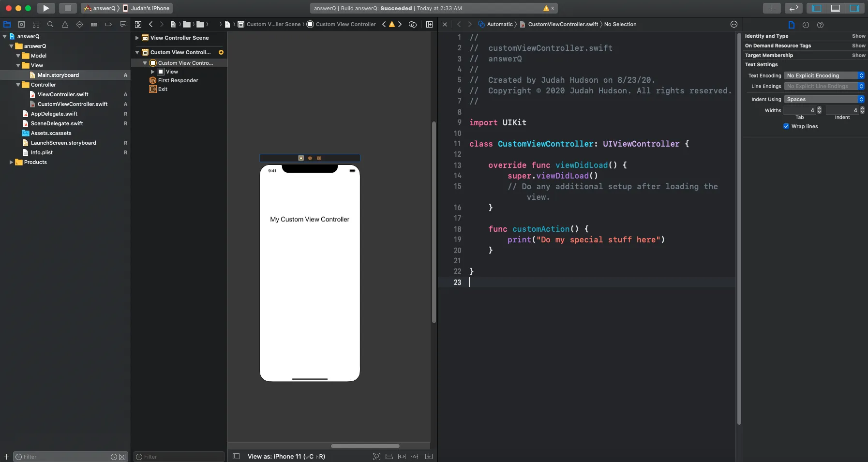Open the find navigator magnifier icon
The image size is (868, 462).
pos(50,24)
